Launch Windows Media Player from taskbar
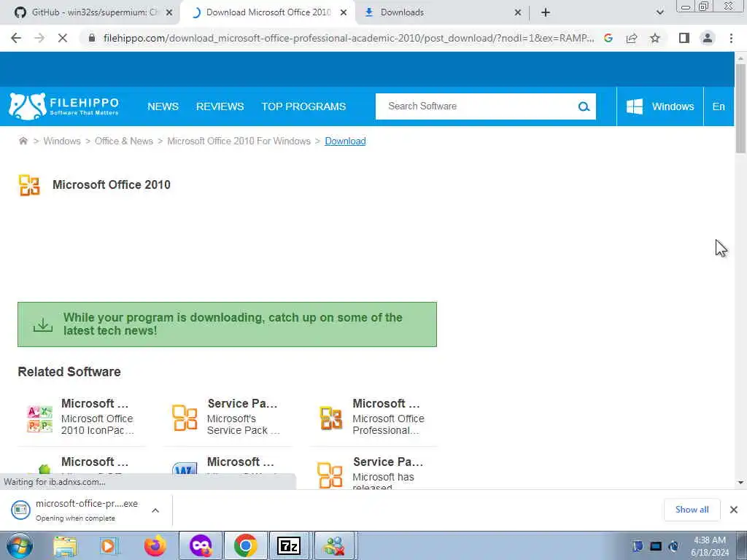 (x=109, y=546)
